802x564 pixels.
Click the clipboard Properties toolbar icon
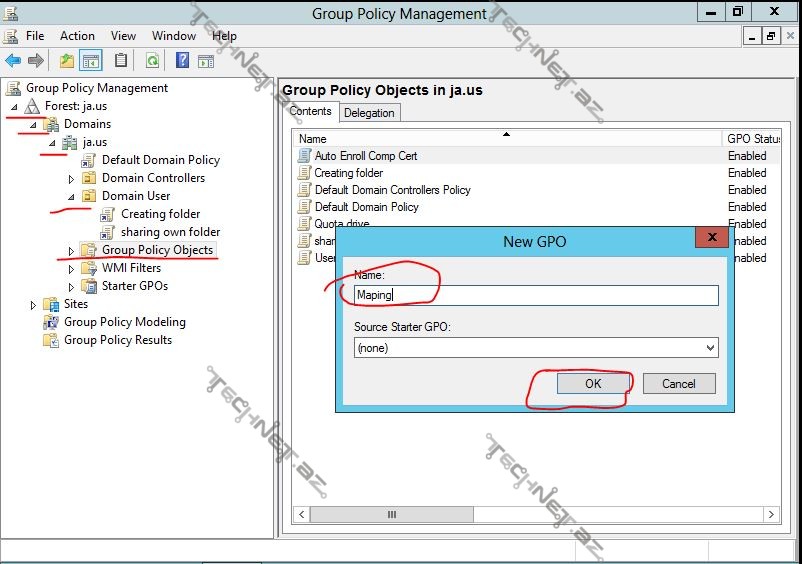(x=121, y=61)
